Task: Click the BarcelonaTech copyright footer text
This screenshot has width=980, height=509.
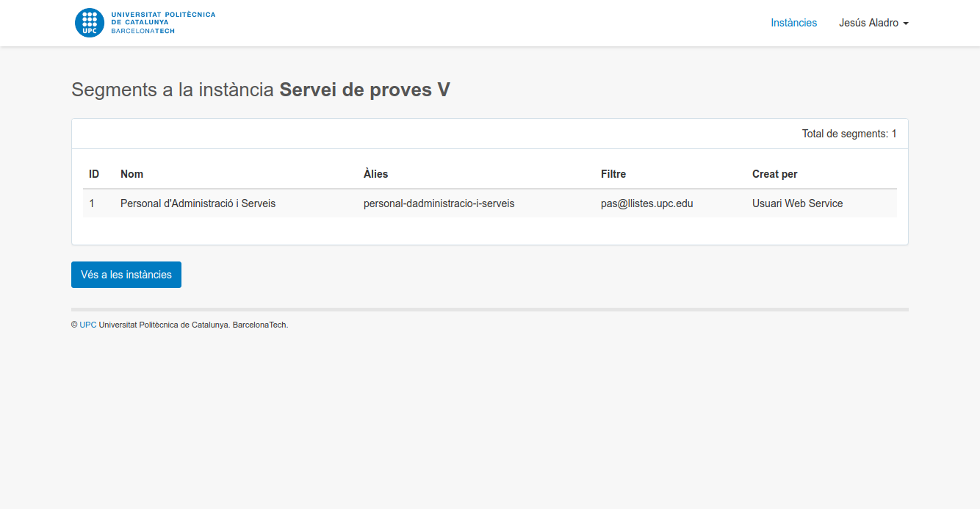Action: 192,325
